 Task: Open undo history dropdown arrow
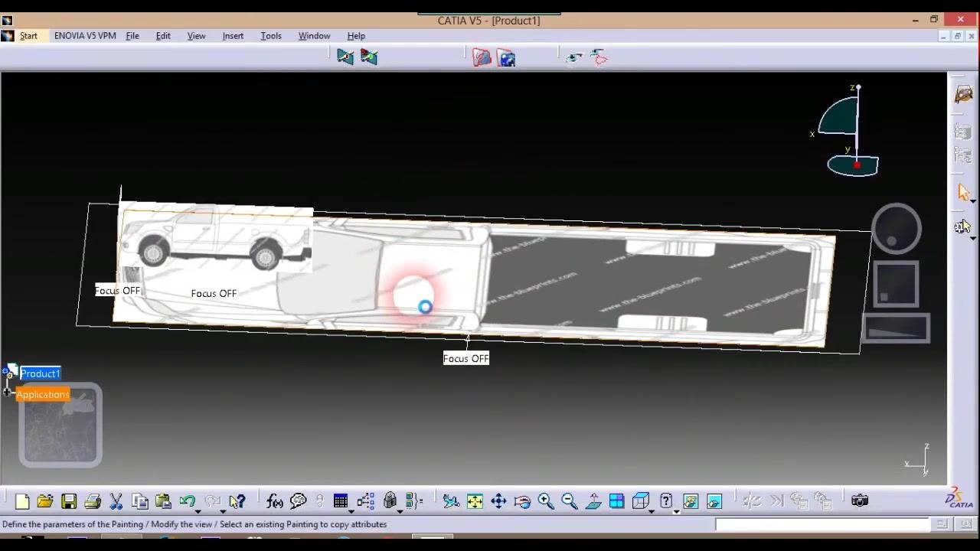(x=198, y=510)
